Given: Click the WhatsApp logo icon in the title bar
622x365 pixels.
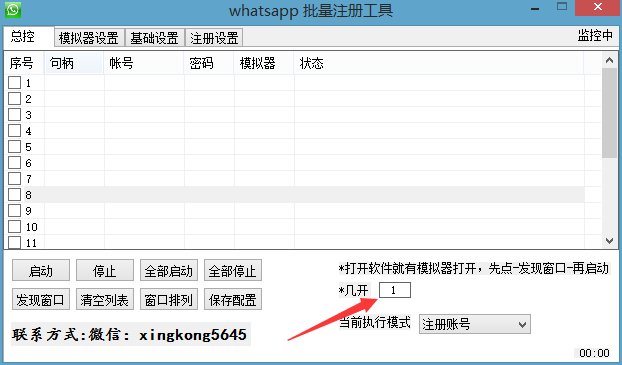Looking at the screenshot, I should coord(12,9).
